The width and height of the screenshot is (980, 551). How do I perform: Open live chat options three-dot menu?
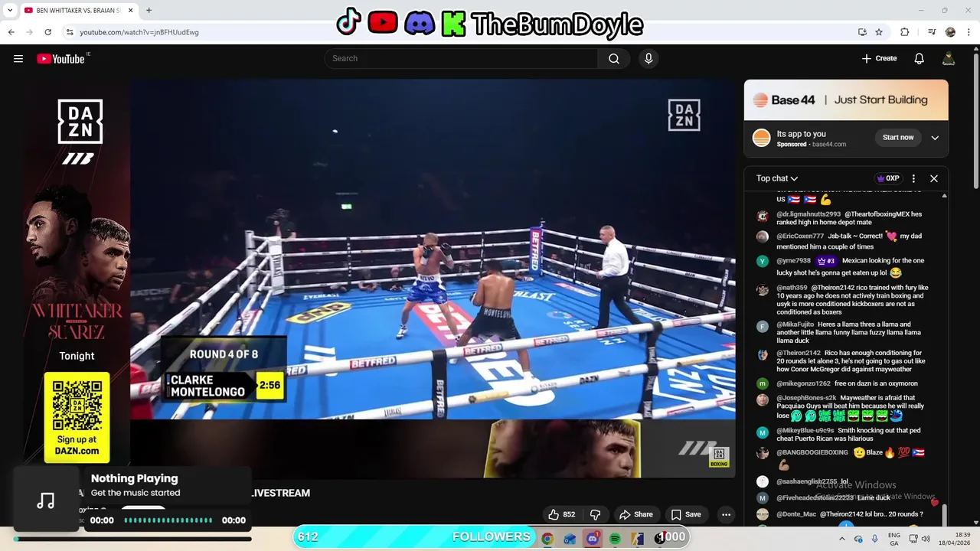point(913,178)
